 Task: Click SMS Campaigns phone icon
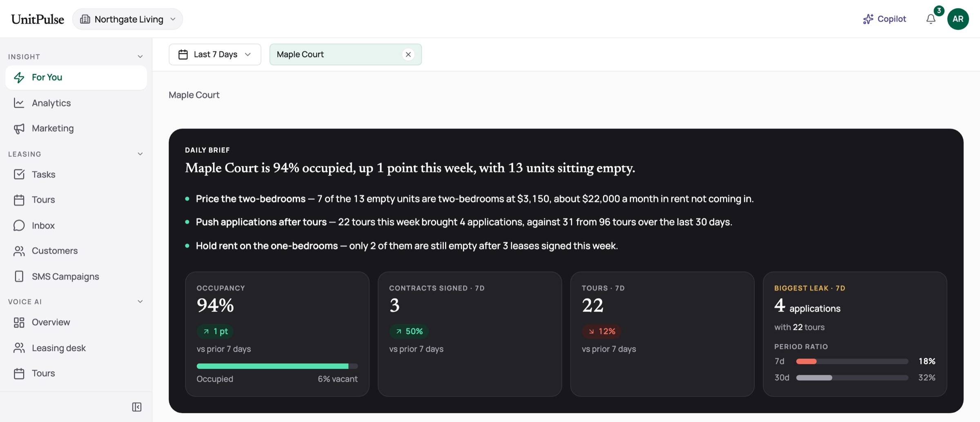coord(19,277)
